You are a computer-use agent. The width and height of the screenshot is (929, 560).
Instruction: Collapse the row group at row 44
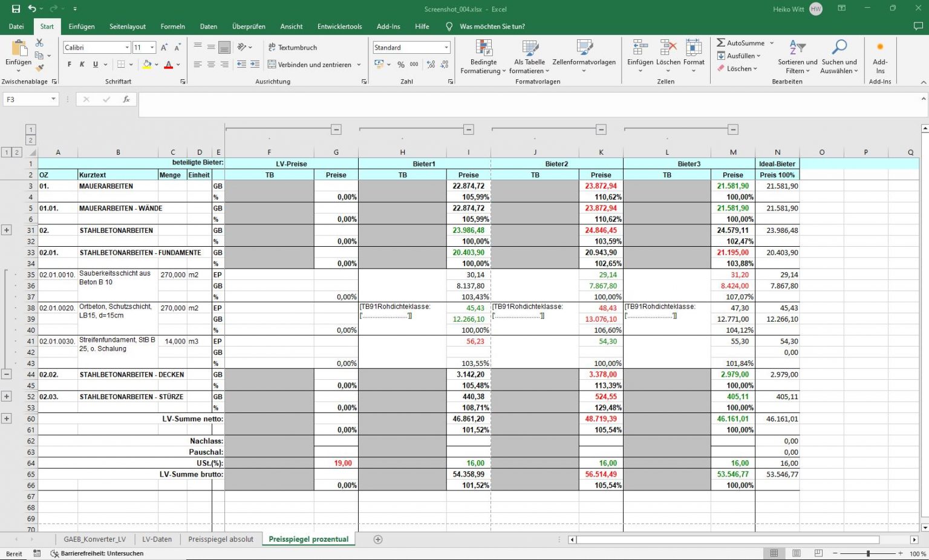(x=7, y=374)
